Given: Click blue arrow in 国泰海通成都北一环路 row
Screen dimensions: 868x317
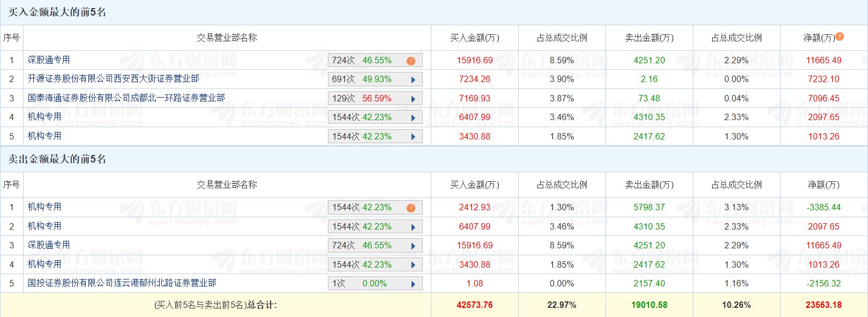Looking at the screenshot, I should 413,99.
